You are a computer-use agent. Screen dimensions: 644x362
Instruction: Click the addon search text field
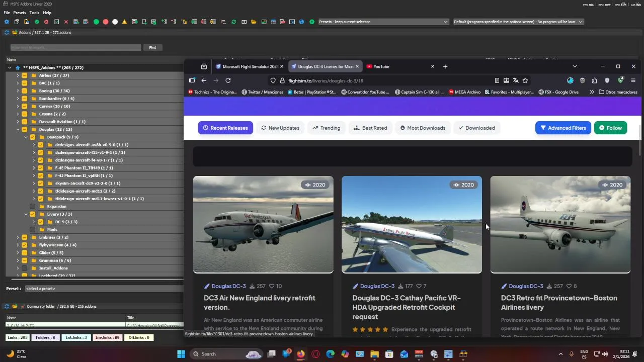tap(75, 47)
